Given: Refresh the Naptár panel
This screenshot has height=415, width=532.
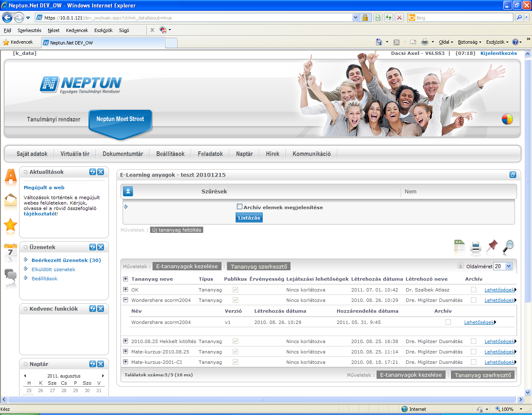Looking at the screenshot, I should coord(93,364).
